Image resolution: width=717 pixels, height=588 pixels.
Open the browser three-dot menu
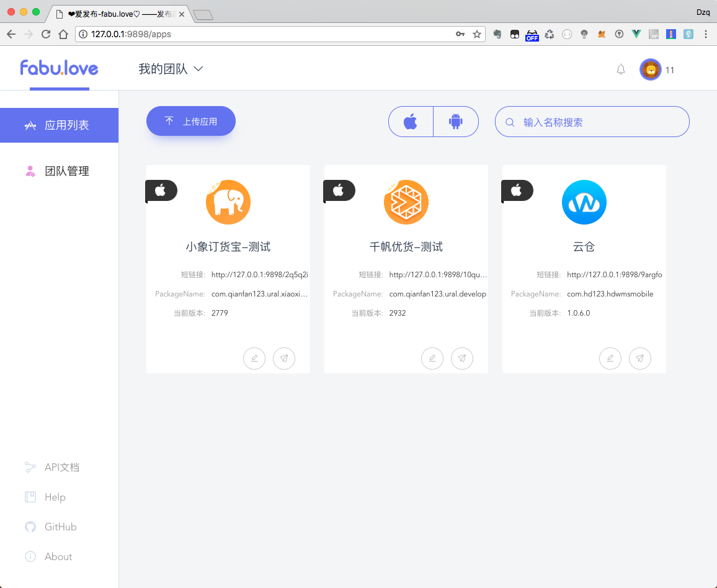point(706,34)
